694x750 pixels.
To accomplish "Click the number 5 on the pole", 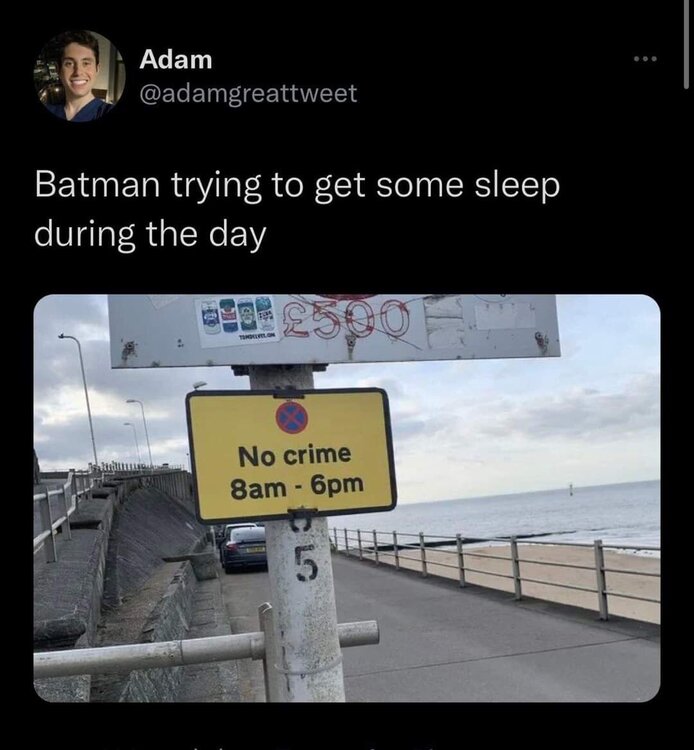I will click(306, 569).
